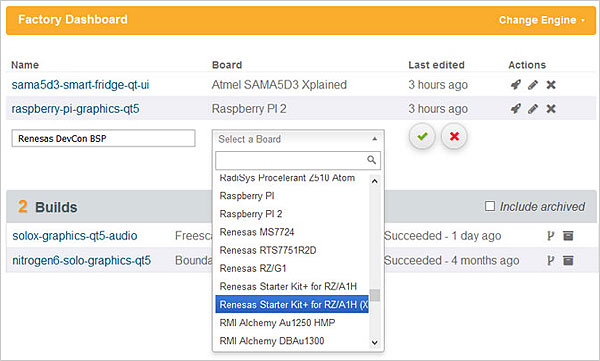Click Atmel SAMA5D3 Xplained board cell
Image resolution: width=600 pixels, height=361 pixels.
(x=279, y=85)
